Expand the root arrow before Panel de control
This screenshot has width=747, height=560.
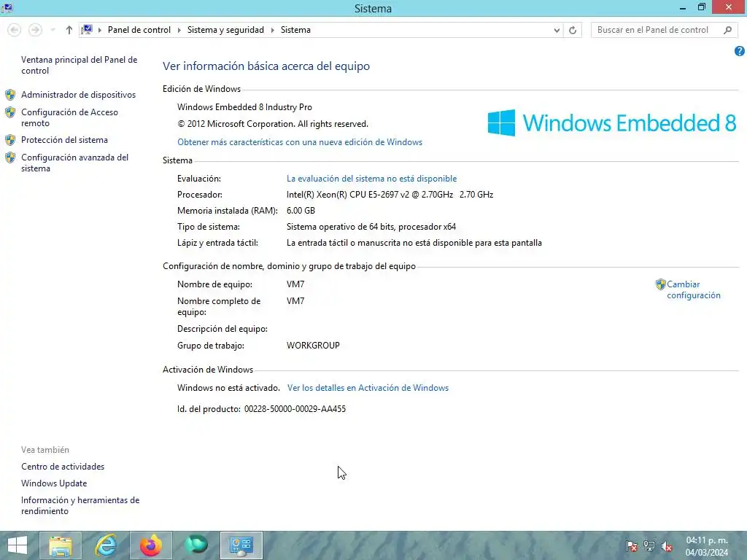(x=99, y=30)
